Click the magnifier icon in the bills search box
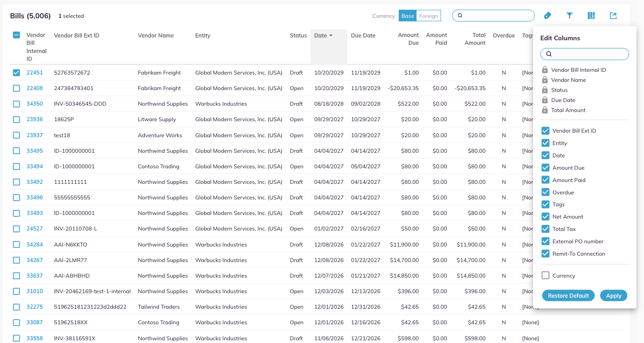The width and height of the screenshot is (644, 343). [x=460, y=16]
